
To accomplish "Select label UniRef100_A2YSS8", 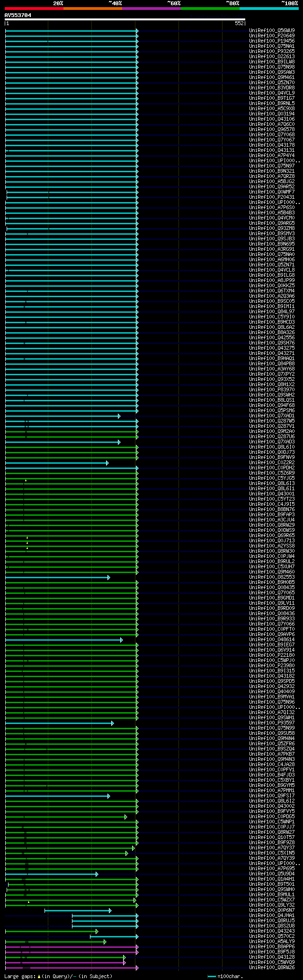I will tap(272, 546).
